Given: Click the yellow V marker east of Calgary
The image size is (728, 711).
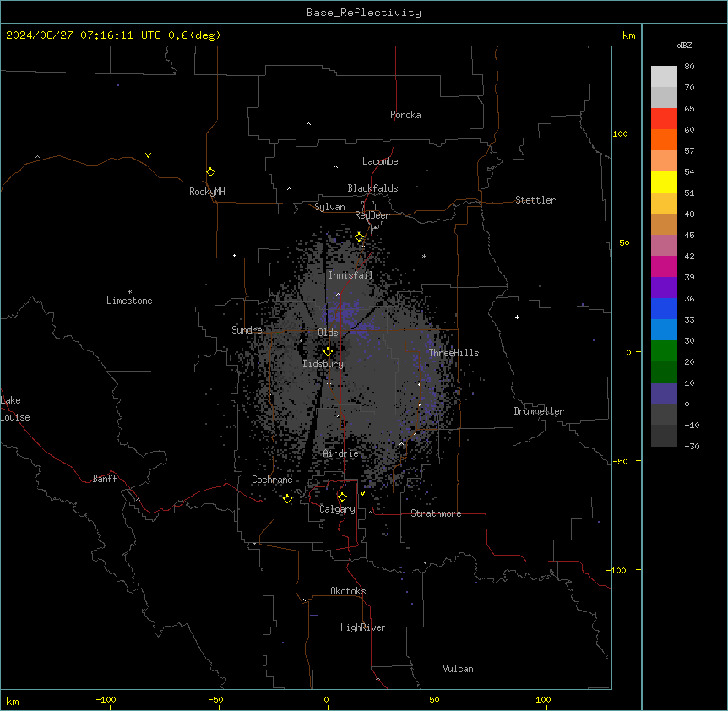Looking at the screenshot, I should [x=362, y=493].
